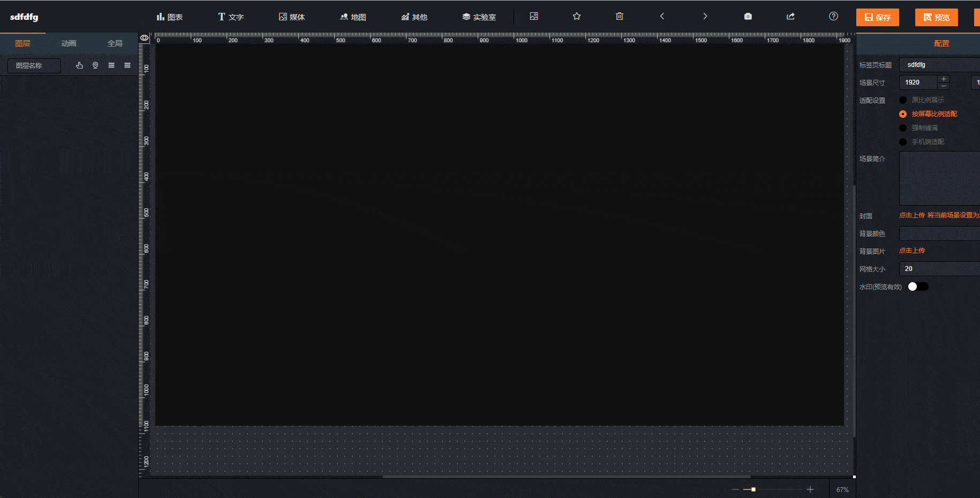This screenshot has height=498, width=980.
Task: Open help via the question mark icon
Action: (833, 17)
